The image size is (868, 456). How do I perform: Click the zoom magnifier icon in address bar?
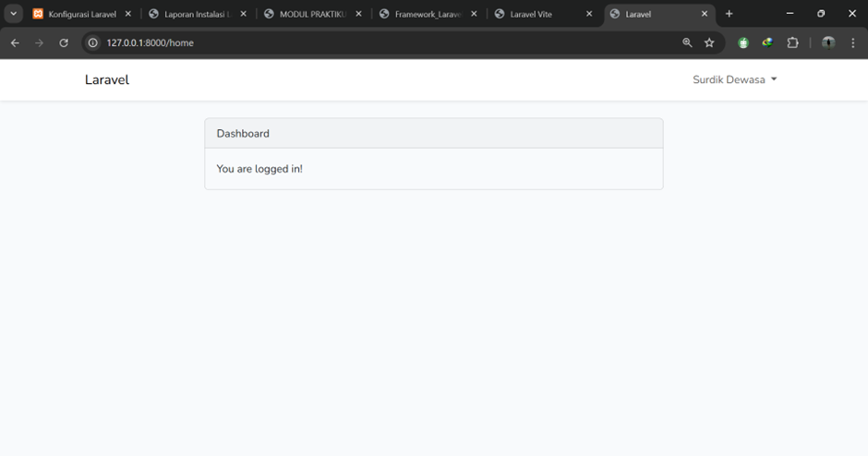687,42
